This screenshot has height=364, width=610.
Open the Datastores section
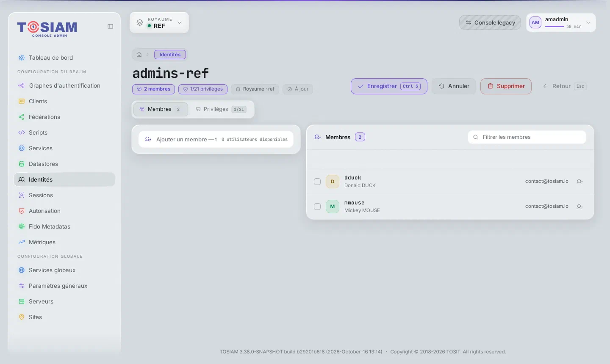[64, 164]
